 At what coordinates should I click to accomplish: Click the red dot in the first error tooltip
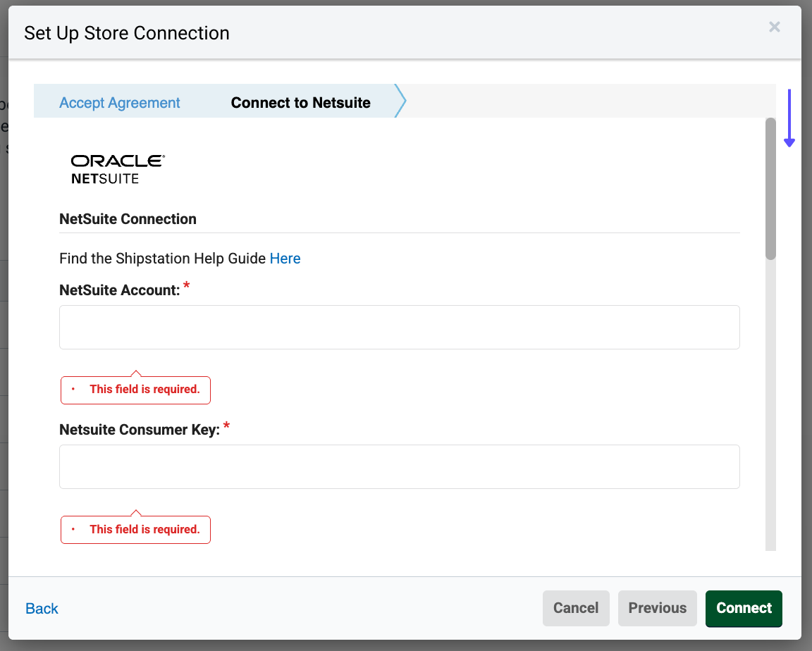pyautogui.click(x=73, y=389)
